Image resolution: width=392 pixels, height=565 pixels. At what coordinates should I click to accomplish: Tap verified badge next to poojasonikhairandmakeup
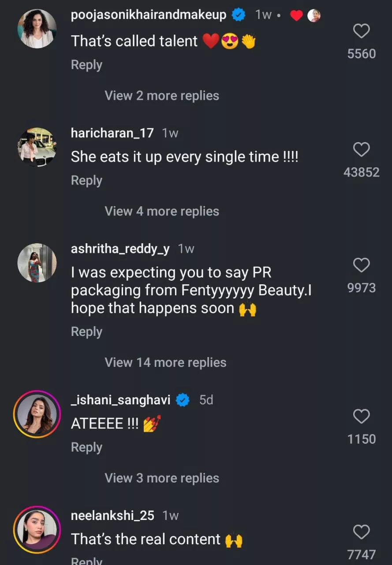click(239, 15)
